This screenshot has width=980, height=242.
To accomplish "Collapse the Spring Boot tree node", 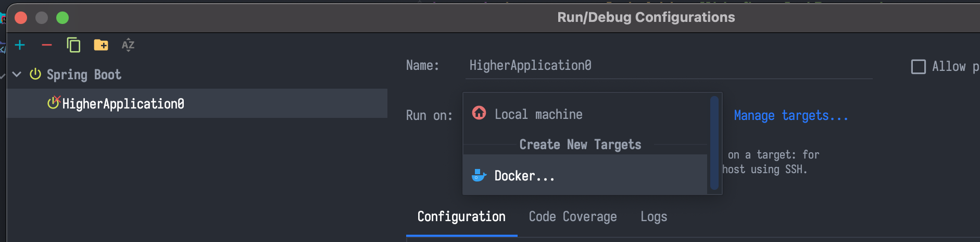I will 17,75.
